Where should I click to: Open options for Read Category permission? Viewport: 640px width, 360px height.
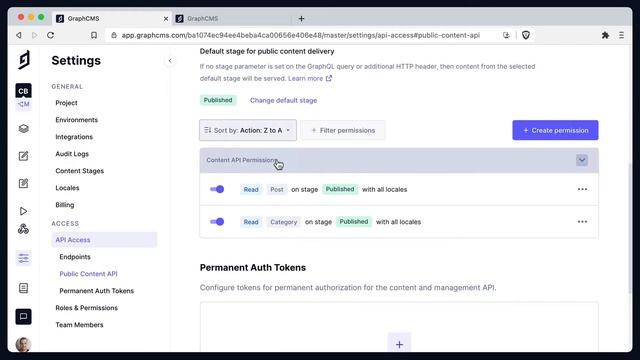point(582,222)
